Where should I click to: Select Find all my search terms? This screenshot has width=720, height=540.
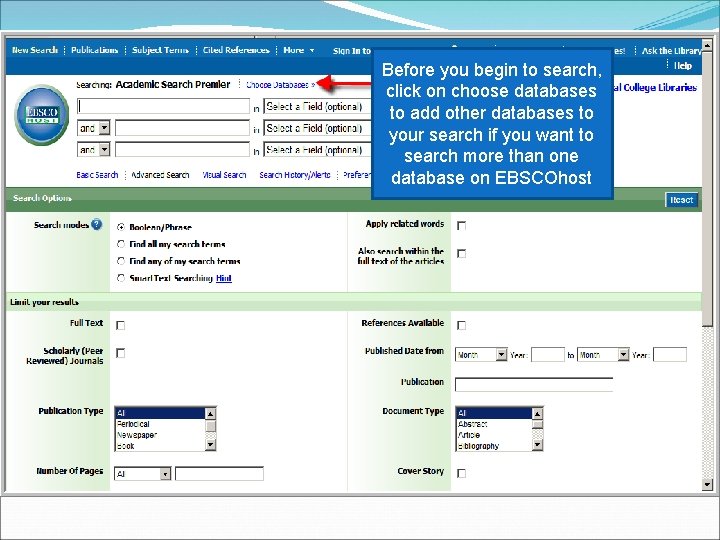[121, 244]
